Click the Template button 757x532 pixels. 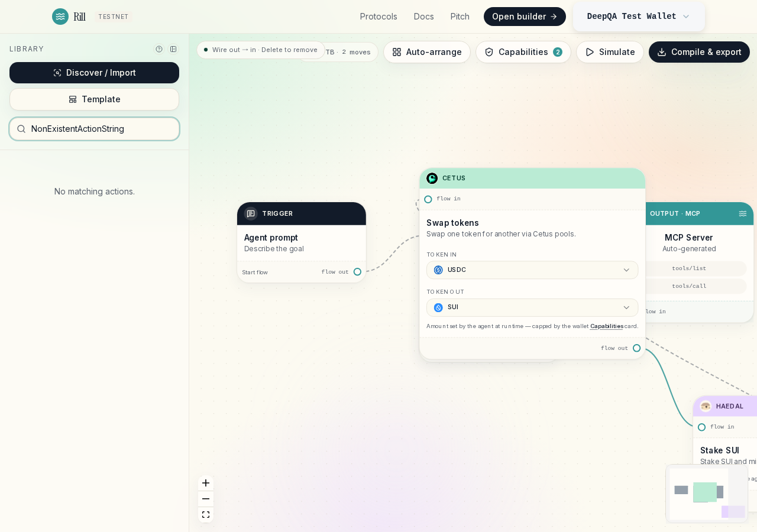94,99
